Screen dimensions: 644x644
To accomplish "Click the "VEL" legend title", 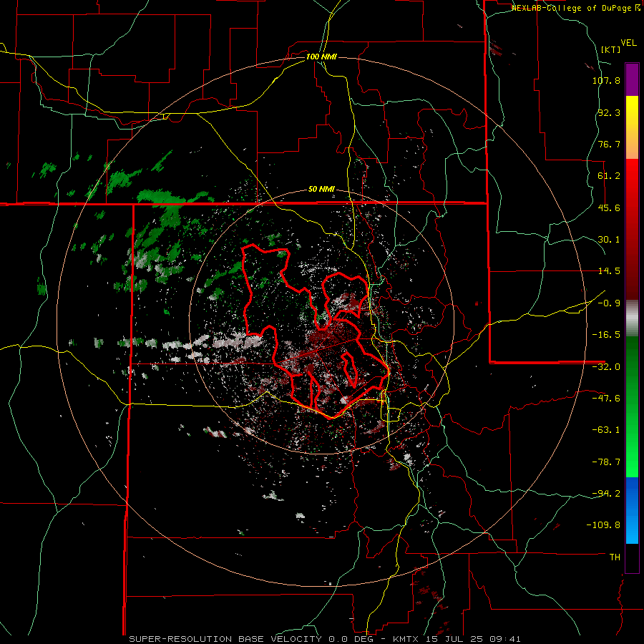I will click(628, 43).
